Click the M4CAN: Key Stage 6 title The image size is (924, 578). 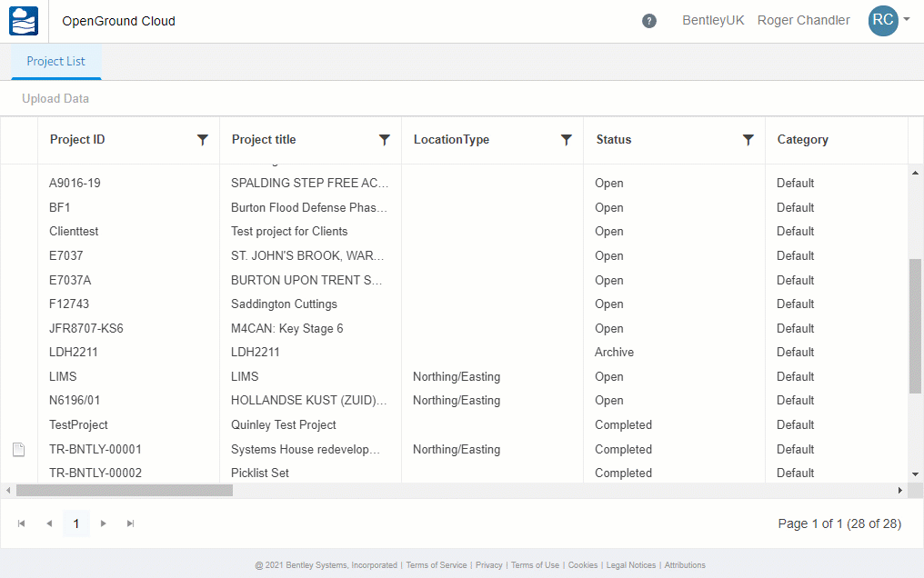pyautogui.click(x=287, y=328)
